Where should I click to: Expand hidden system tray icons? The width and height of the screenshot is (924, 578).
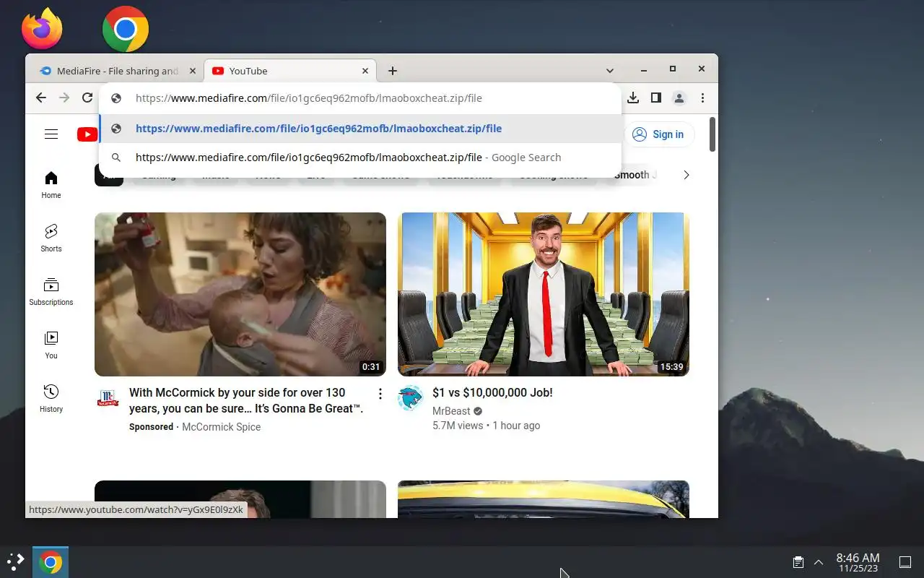click(819, 562)
